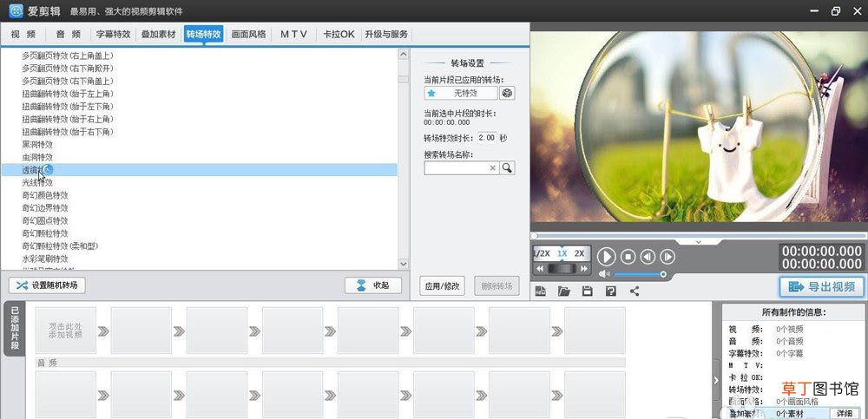The width and height of the screenshot is (868, 419).
Task: Clear the transition search field with X
Action: (x=493, y=167)
